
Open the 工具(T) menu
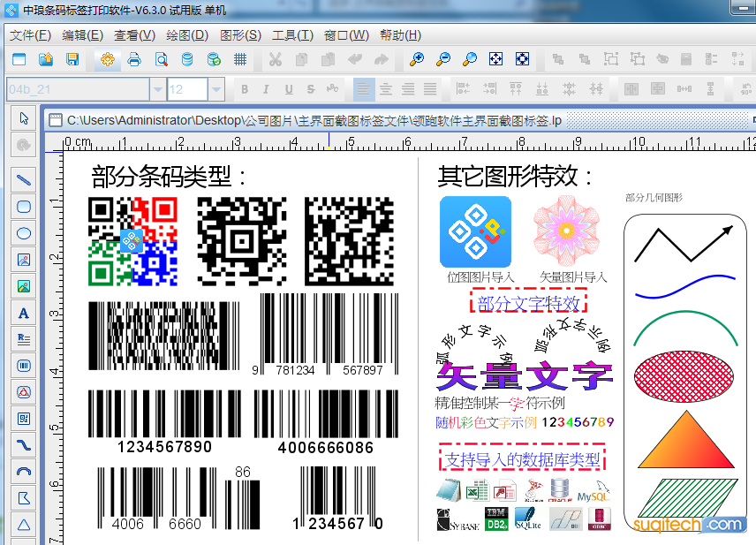[292, 35]
